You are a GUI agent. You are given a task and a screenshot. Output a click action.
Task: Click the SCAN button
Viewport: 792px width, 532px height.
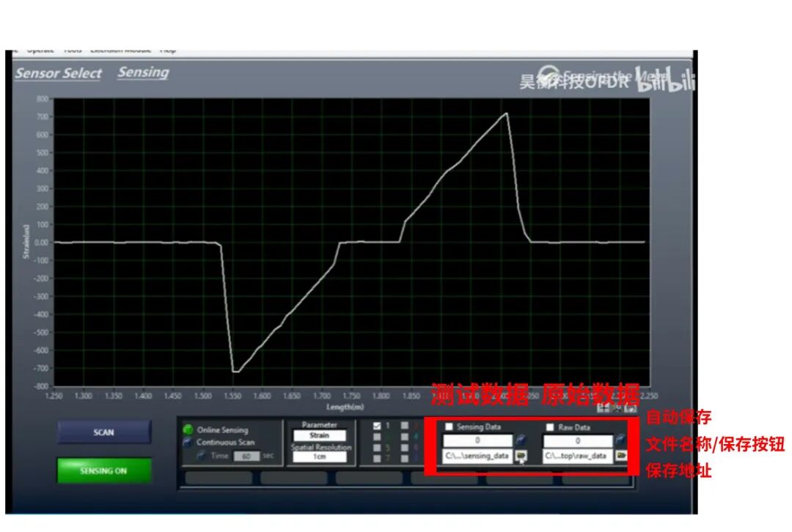coord(104,432)
